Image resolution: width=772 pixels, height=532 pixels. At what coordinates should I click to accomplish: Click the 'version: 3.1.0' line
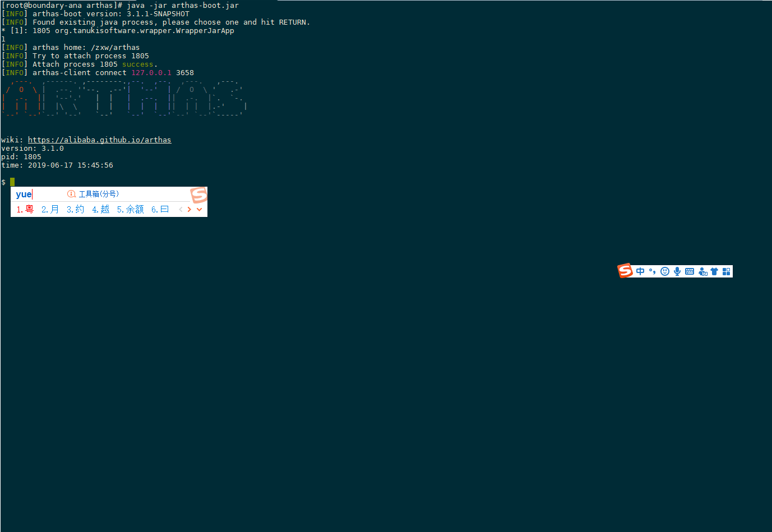point(33,149)
